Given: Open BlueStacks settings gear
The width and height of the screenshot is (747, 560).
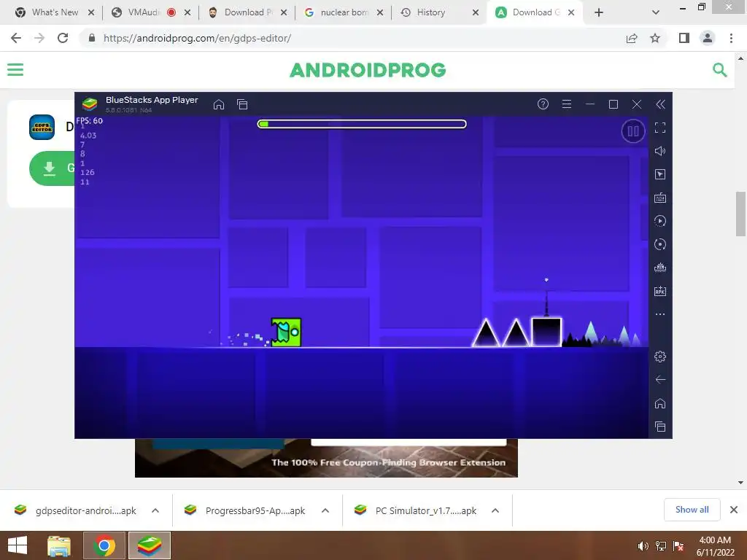Looking at the screenshot, I should [x=660, y=356].
